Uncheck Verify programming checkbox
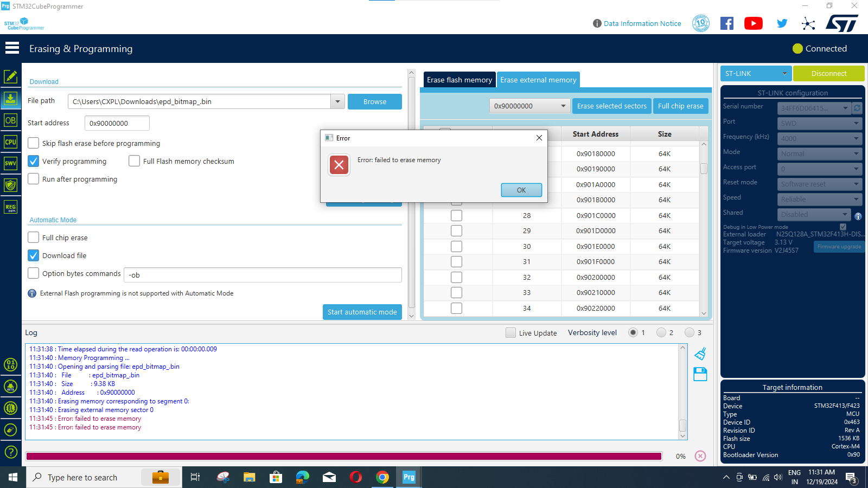 click(x=34, y=161)
